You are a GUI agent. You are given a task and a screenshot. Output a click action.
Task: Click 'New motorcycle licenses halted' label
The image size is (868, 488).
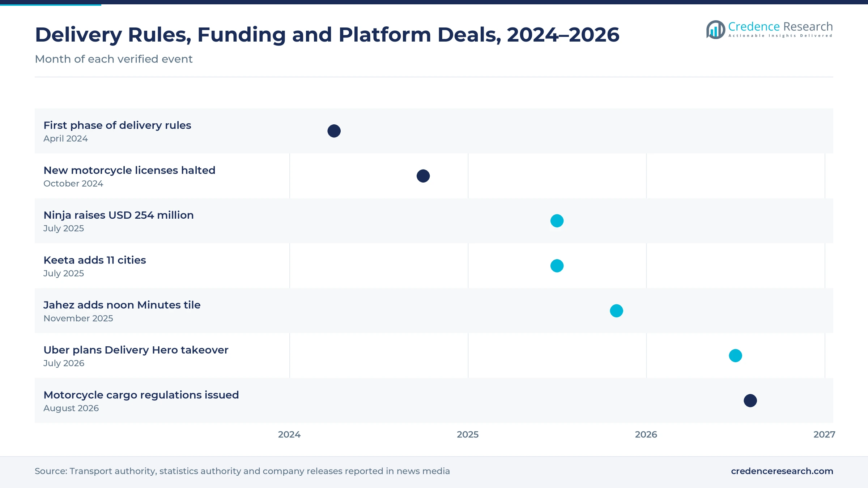coord(129,170)
